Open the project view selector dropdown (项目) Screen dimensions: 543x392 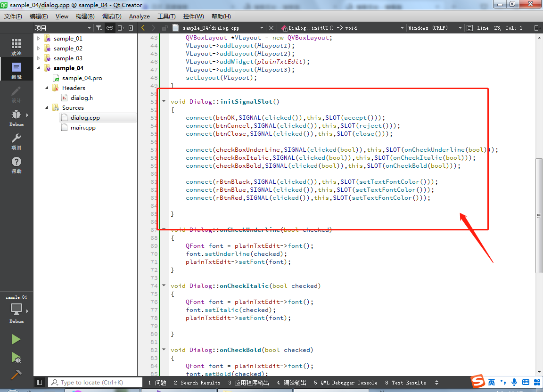(63, 28)
